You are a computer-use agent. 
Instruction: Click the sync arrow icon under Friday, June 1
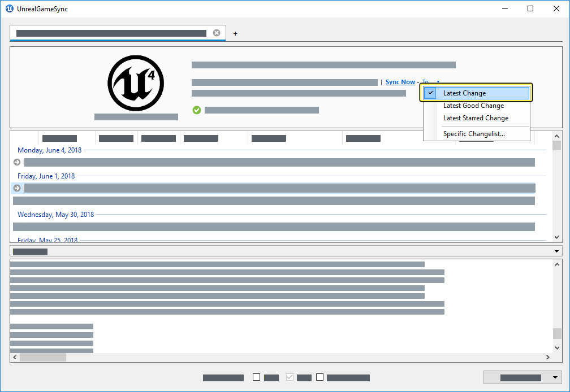click(x=17, y=188)
